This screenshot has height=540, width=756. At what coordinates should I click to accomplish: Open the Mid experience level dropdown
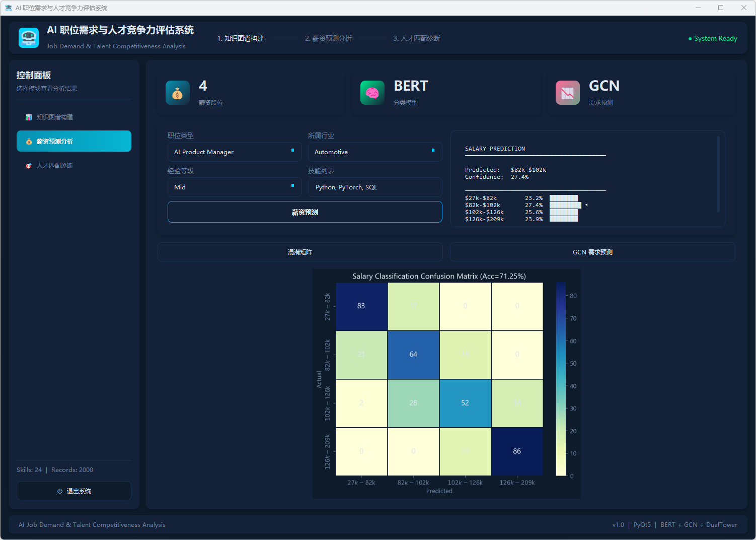(235, 187)
